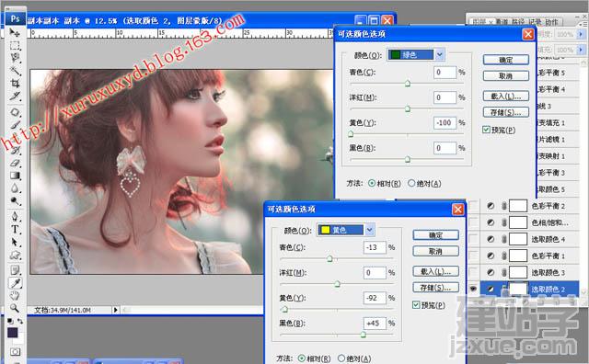Click the 青色(C) slider handle in yellow dialog
Viewport: 589px width, 364px height.
coord(329,258)
